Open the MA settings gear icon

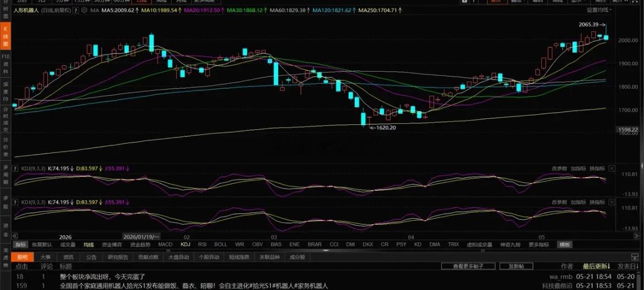coord(85,10)
